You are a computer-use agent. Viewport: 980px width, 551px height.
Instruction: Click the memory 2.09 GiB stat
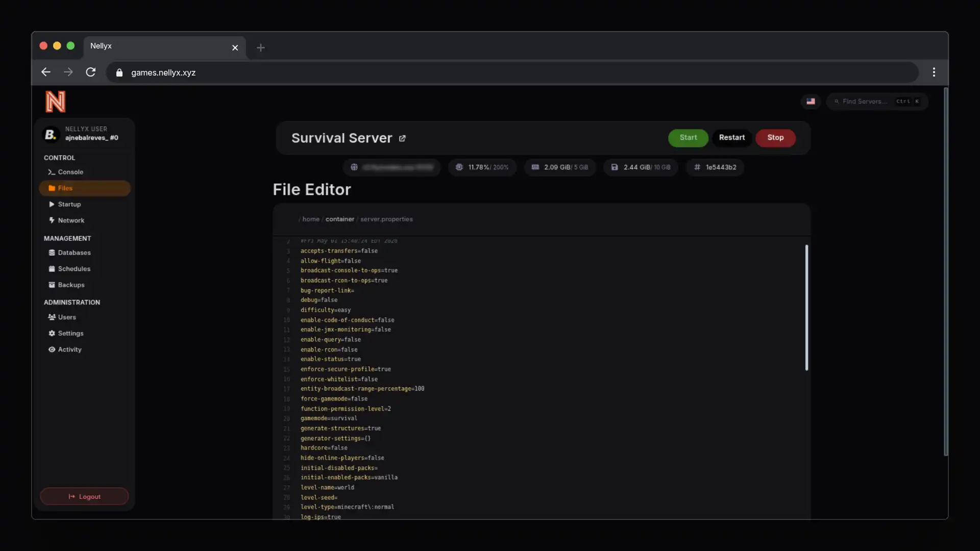[560, 167]
